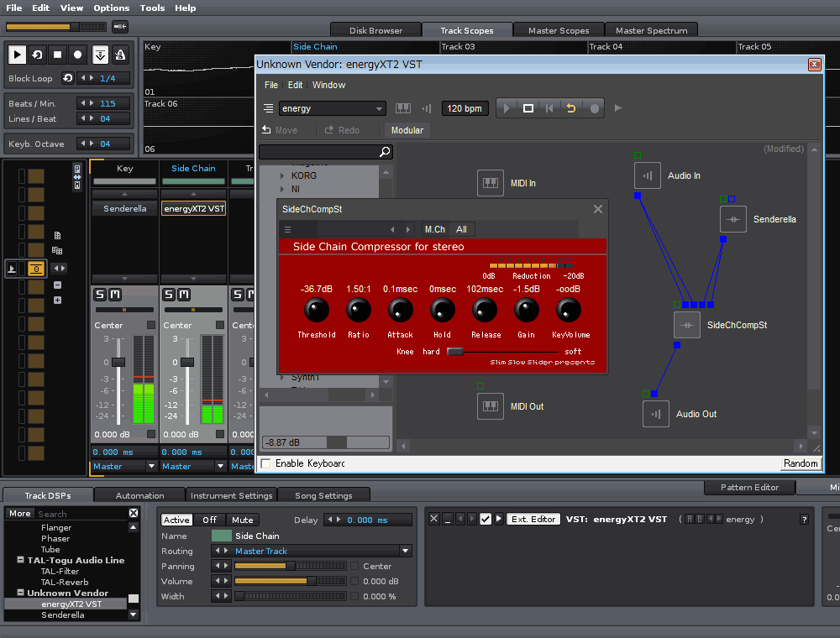Mute the Key track in mixer
Viewport: 840px width, 638px height.
(x=115, y=295)
